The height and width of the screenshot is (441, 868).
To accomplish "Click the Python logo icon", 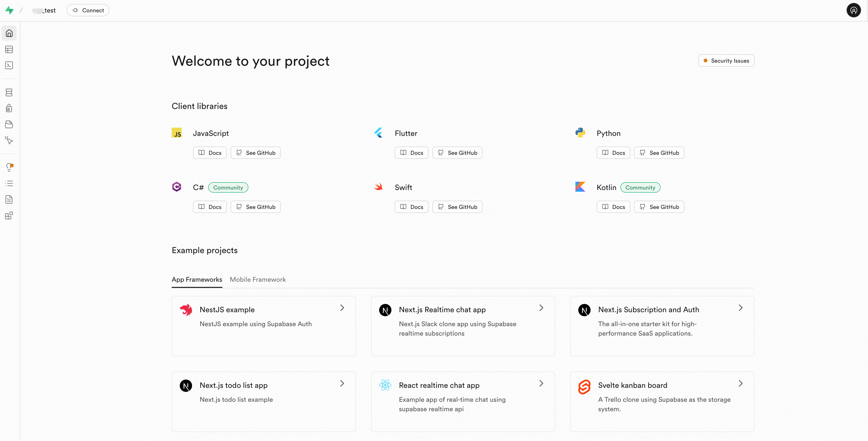I will point(580,133).
